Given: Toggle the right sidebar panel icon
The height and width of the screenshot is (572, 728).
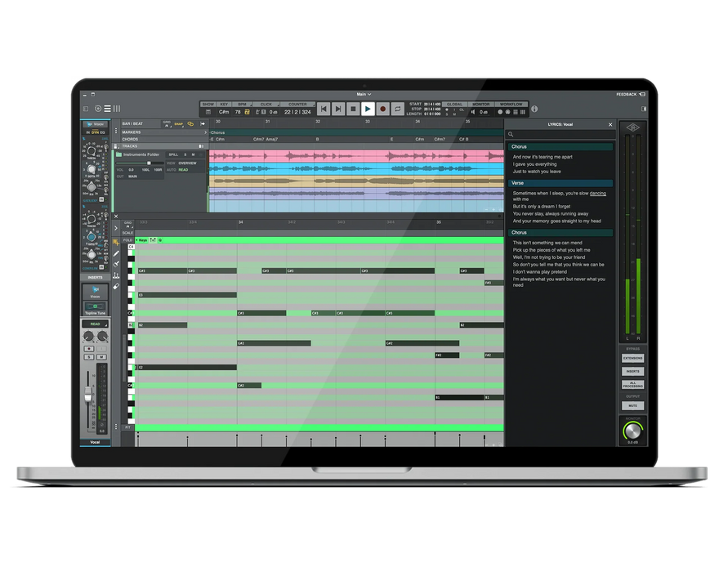Looking at the screenshot, I should [644, 109].
